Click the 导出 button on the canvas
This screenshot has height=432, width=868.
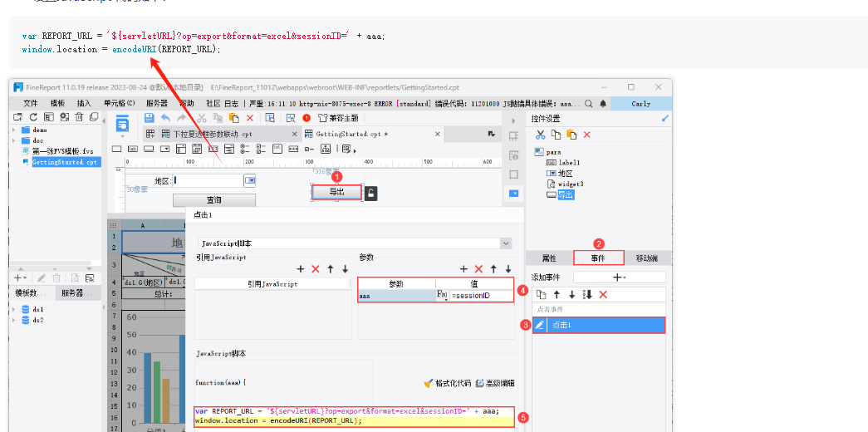337,192
